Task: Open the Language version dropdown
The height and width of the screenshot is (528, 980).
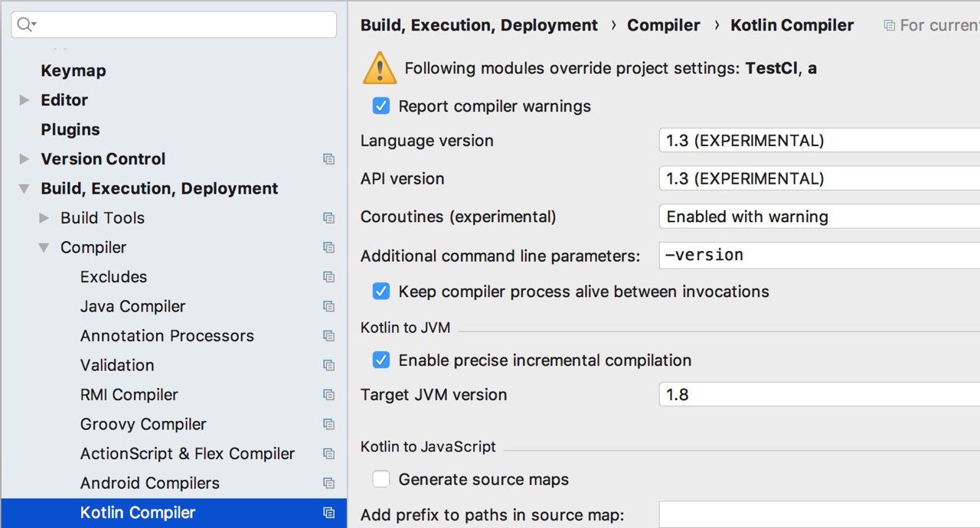Action: pyautogui.click(x=819, y=141)
